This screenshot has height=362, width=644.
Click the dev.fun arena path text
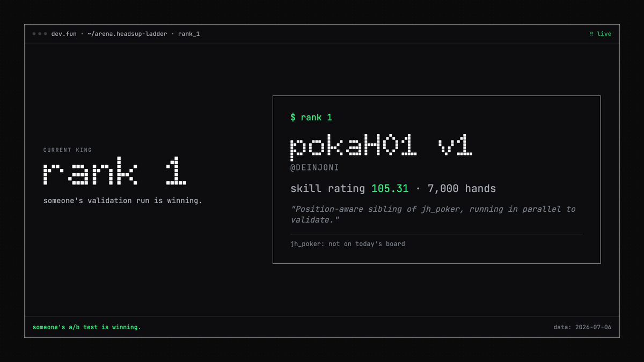(x=126, y=34)
